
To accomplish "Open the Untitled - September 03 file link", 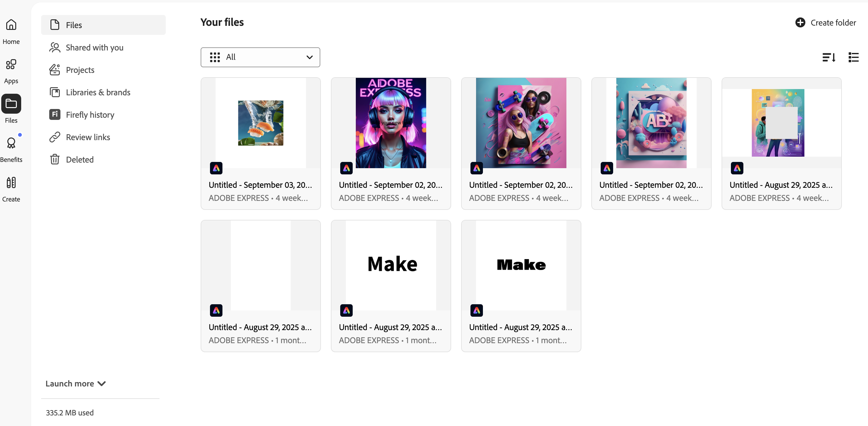I will [260, 185].
